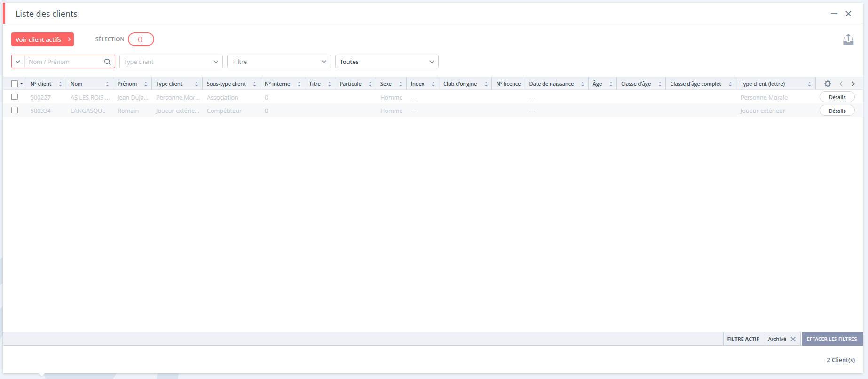The height and width of the screenshot is (379, 868).
Task: Expand the search field options chevron
Action: pyautogui.click(x=18, y=62)
